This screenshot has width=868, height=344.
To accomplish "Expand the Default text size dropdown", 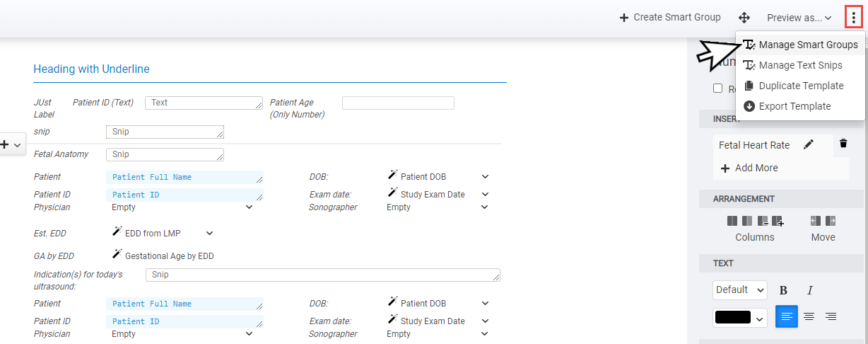I will pos(740,289).
